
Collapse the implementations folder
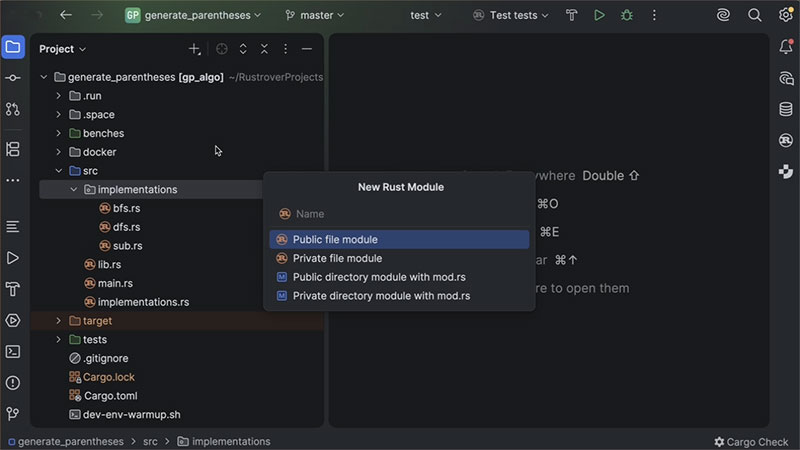[74, 190]
